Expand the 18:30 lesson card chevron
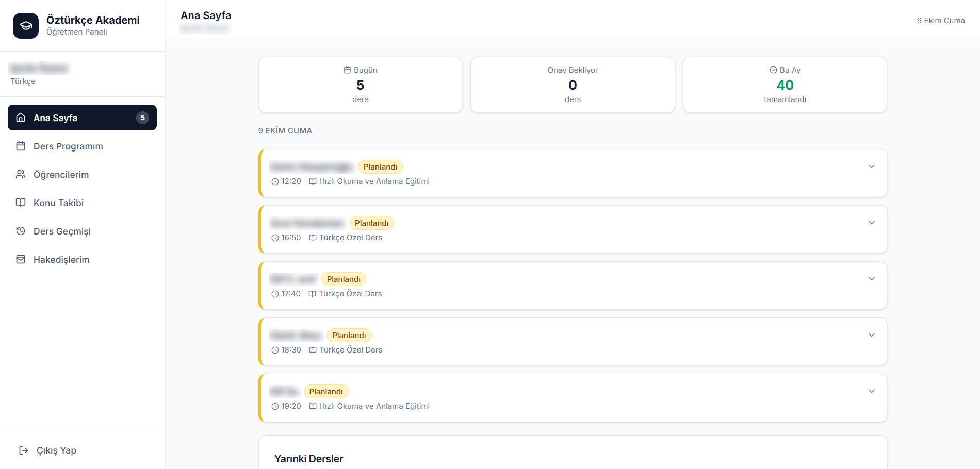 (x=872, y=335)
